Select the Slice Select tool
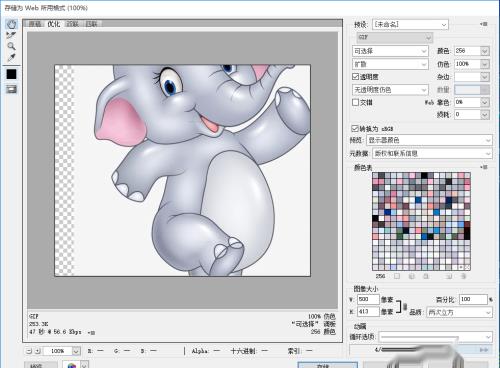The image size is (500, 368). click(x=11, y=35)
